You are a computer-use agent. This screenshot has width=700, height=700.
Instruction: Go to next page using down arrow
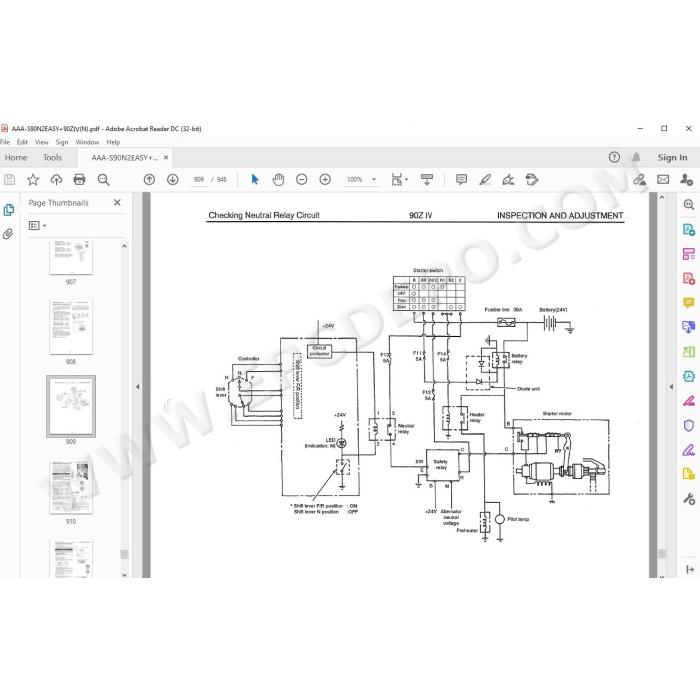click(x=173, y=179)
